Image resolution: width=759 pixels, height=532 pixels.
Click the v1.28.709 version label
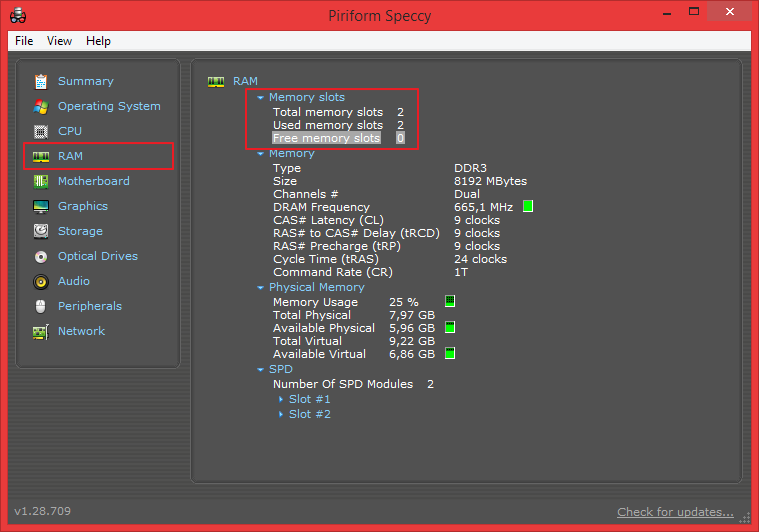pos(43,511)
